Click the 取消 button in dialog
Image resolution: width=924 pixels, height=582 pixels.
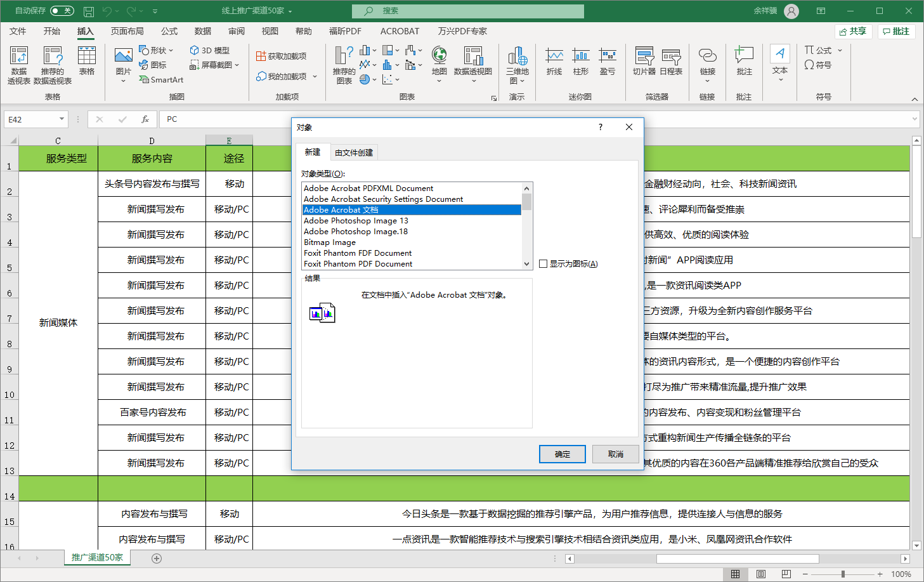click(x=615, y=454)
